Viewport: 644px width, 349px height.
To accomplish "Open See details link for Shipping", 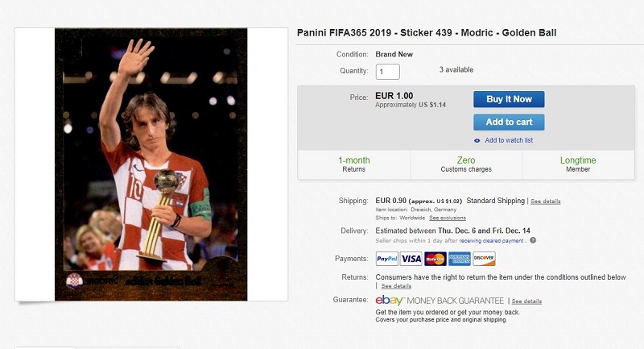I will pyautogui.click(x=546, y=201).
